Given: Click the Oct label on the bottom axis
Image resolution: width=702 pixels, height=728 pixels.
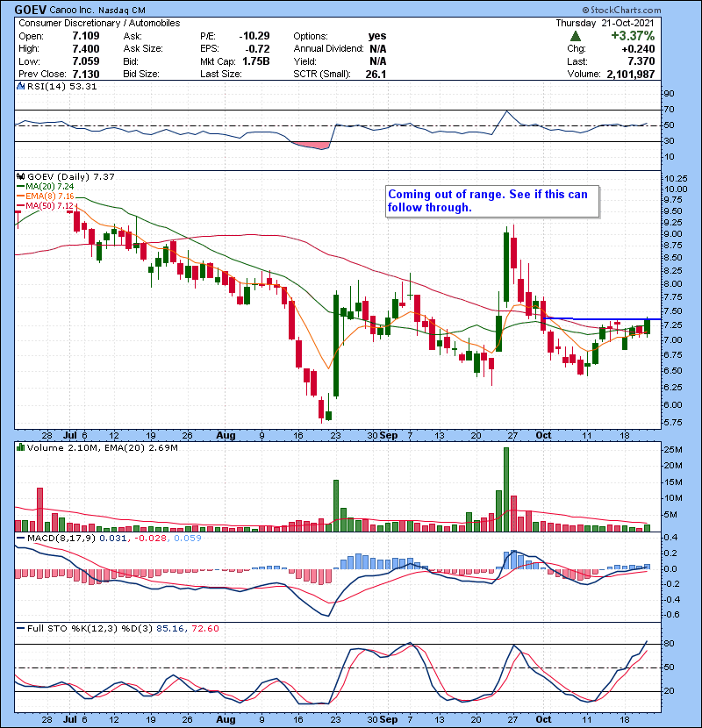Looking at the screenshot, I should tap(543, 719).
